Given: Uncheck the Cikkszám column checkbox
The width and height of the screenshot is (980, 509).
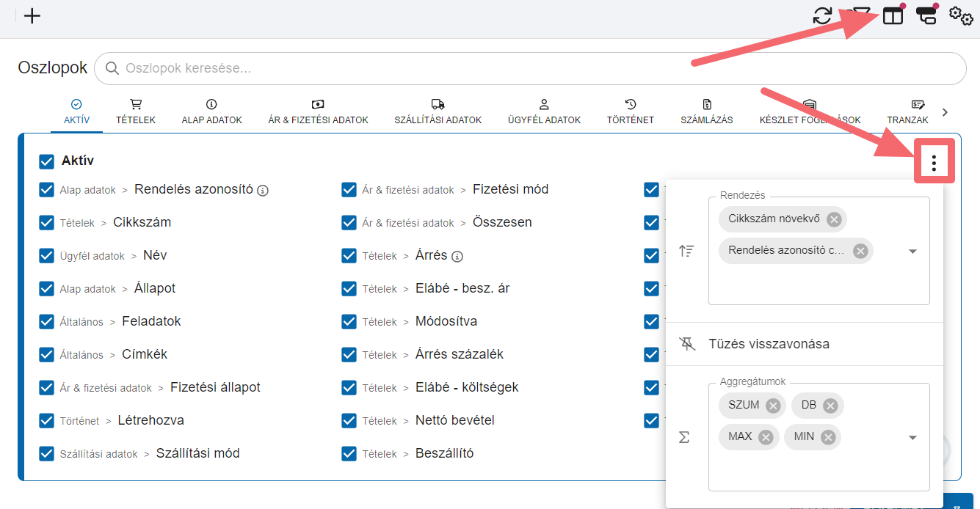Looking at the screenshot, I should tap(47, 222).
